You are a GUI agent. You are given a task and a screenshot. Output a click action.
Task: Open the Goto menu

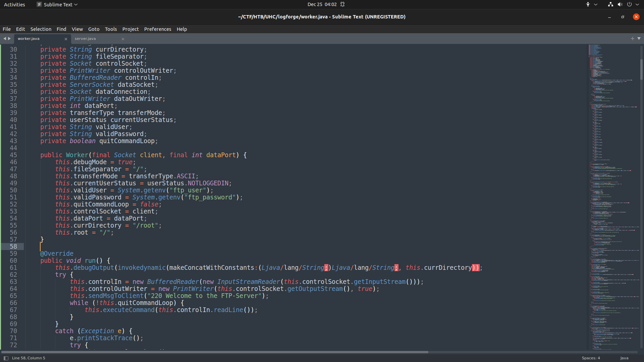coord(94,29)
